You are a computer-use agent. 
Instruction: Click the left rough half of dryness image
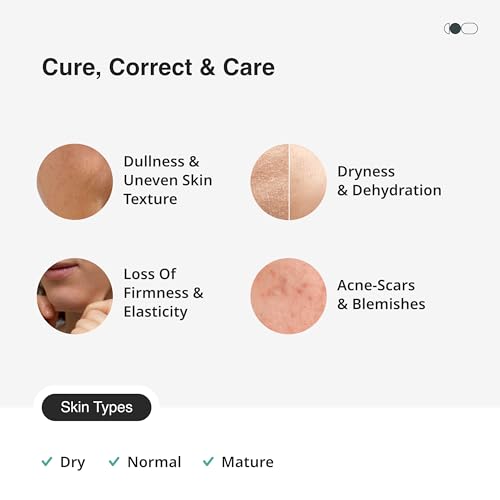point(270,182)
